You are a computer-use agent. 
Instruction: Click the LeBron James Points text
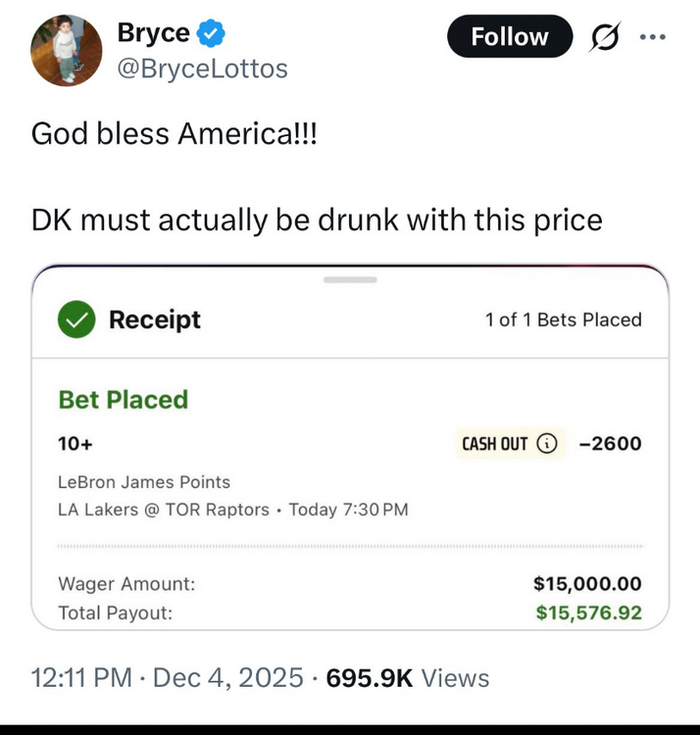(144, 482)
